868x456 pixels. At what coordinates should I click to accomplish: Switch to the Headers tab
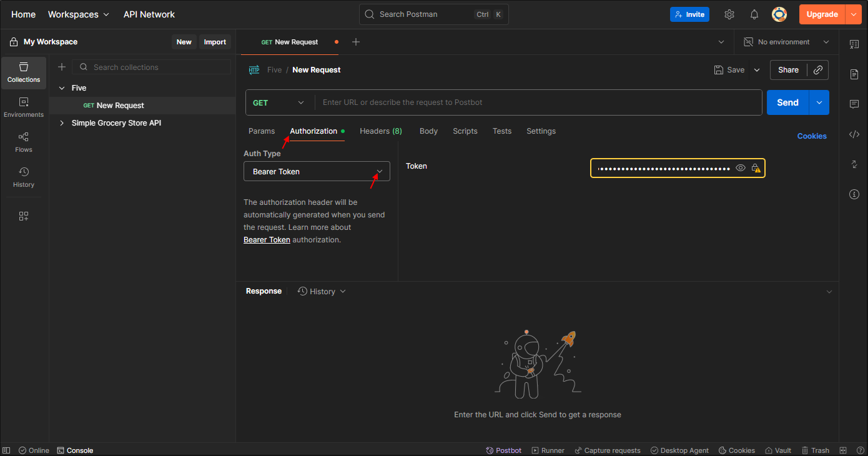pyautogui.click(x=380, y=131)
